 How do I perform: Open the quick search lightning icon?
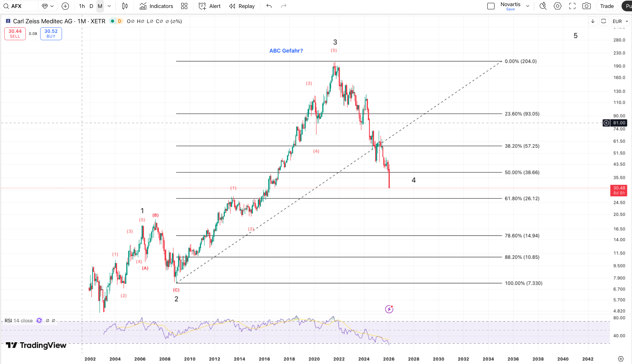tap(543, 6)
